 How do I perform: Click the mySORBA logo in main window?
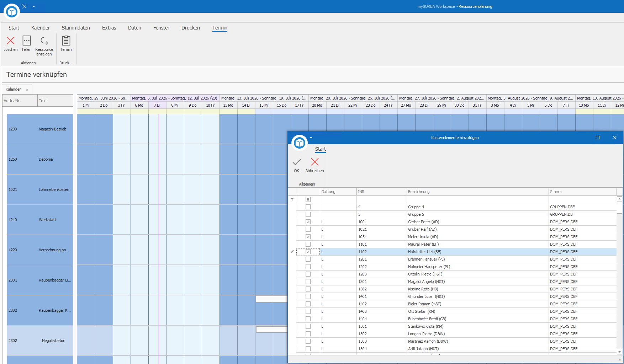point(12,11)
